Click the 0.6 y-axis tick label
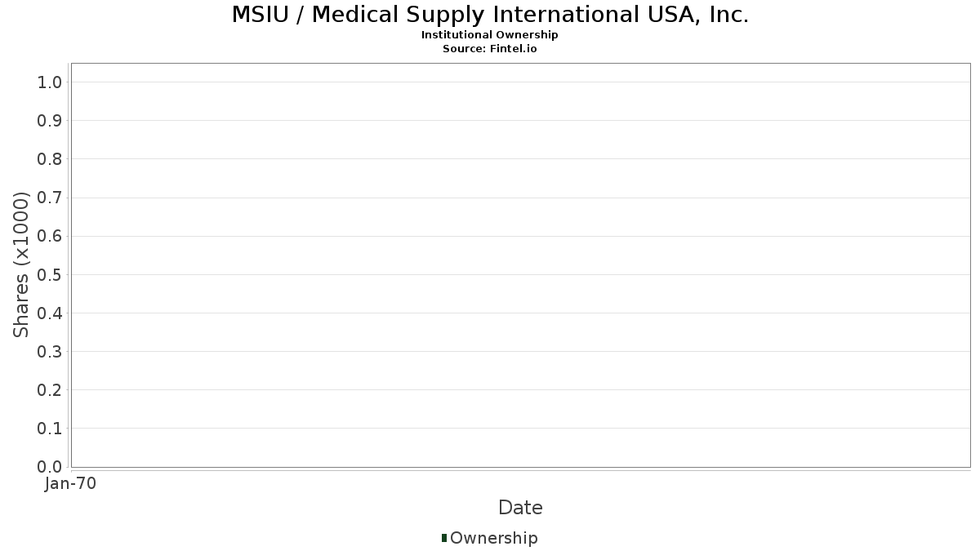The height and width of the screenshot is (551, 980). [x=50, y=236]
